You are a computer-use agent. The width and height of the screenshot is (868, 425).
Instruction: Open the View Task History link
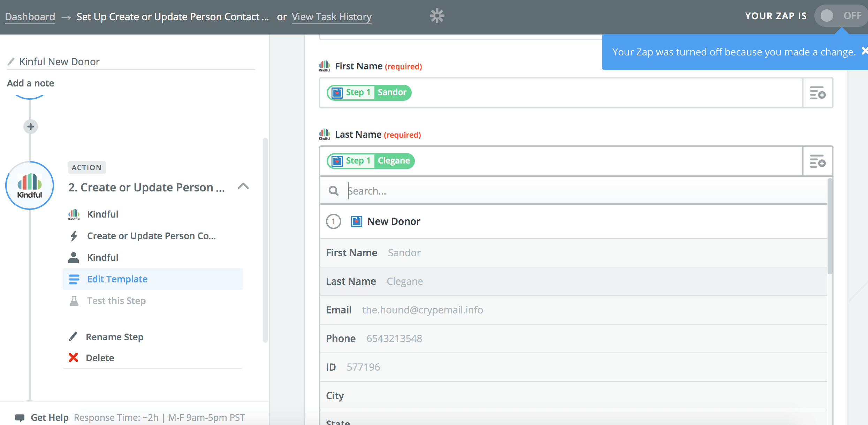[332, 17]
